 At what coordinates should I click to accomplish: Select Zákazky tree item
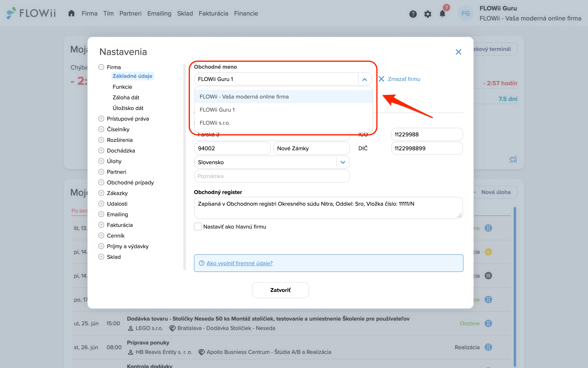(117, 193)
